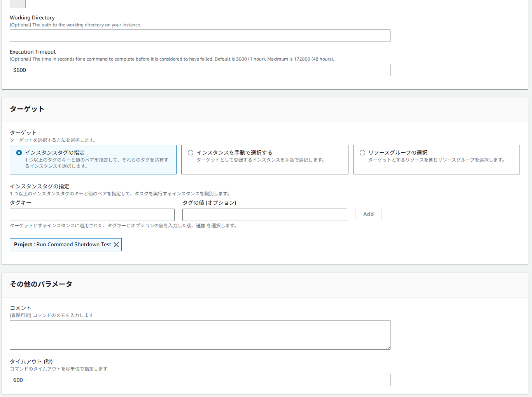The width and height of the screenshot is (532, 397).
Task: Select the リソースグループの選択 radio option
Action: tap(362, 153)
